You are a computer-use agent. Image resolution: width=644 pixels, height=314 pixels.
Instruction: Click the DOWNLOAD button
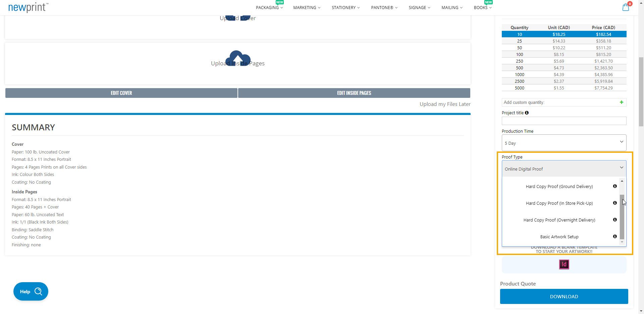(x=563, y=296)
